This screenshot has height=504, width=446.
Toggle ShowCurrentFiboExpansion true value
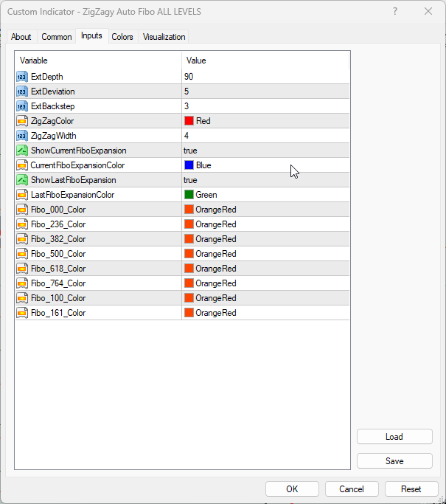(191, 151)
